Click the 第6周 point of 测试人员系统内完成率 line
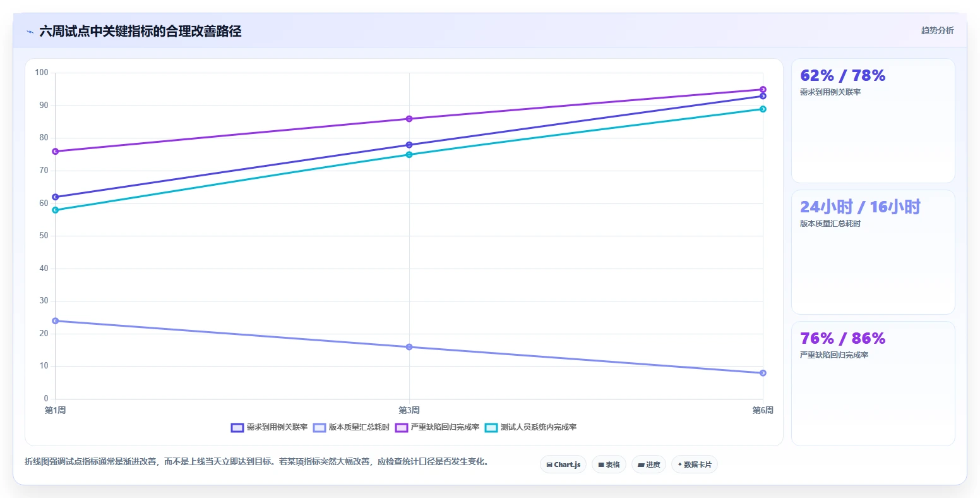 [763, 109]
